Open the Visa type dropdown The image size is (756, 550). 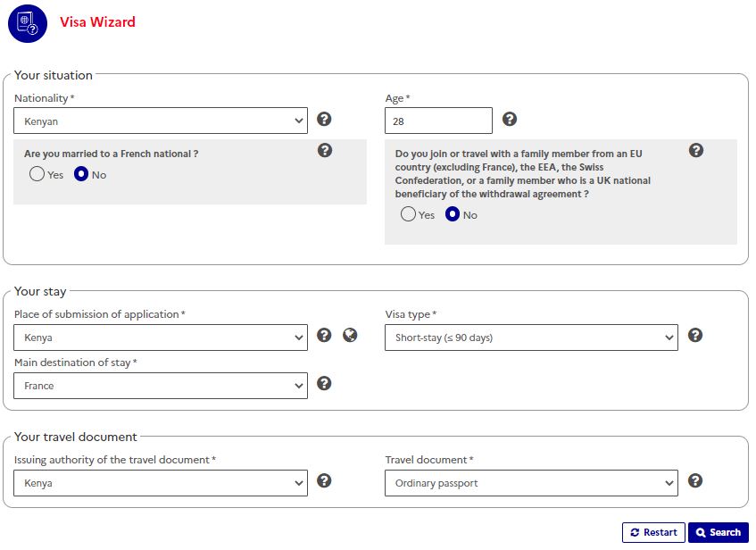click(531, 337)
